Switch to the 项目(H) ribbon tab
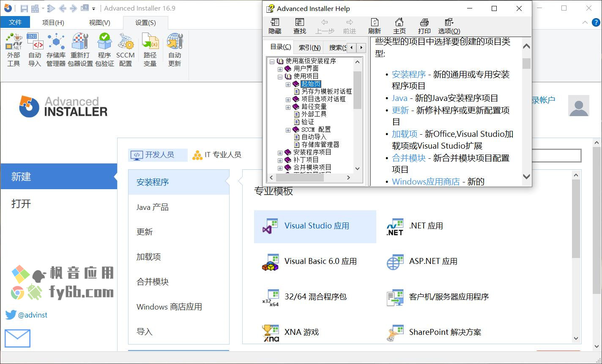The height and width of the screenshot is (364, 602). tap(53, 23)
